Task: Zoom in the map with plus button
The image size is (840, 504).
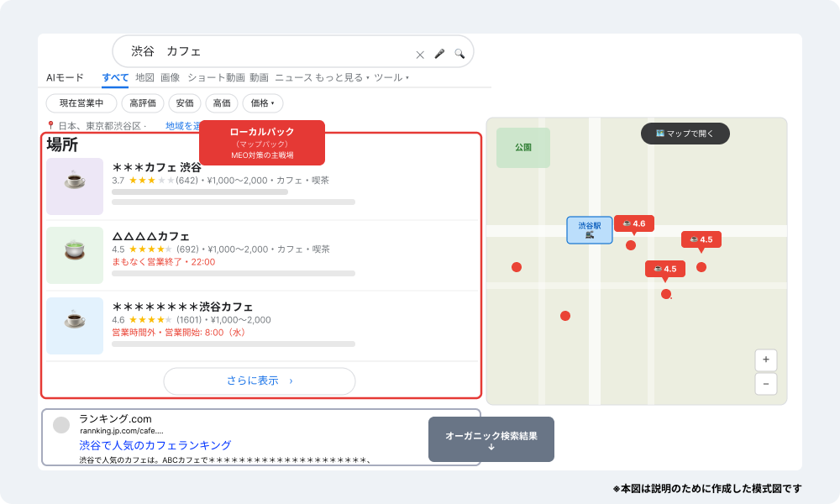Action: [766, 360]
